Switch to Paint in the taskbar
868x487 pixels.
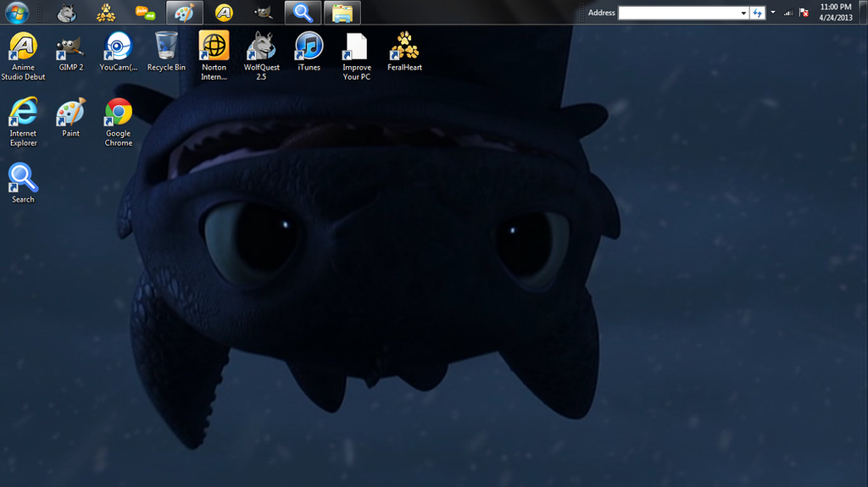click(x=184, y=12)
